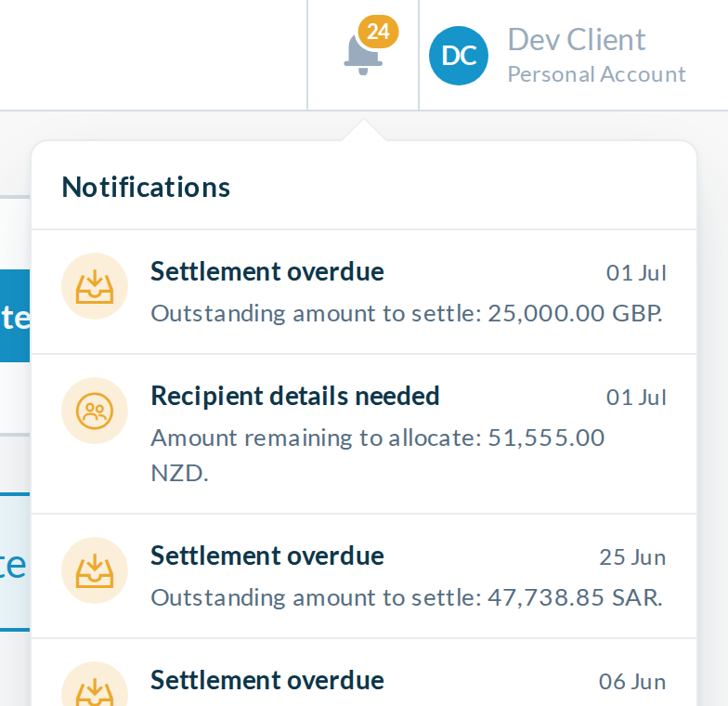Open the notifications bell icon
Screen dimensions: 728x706
(x=363, y=55)
